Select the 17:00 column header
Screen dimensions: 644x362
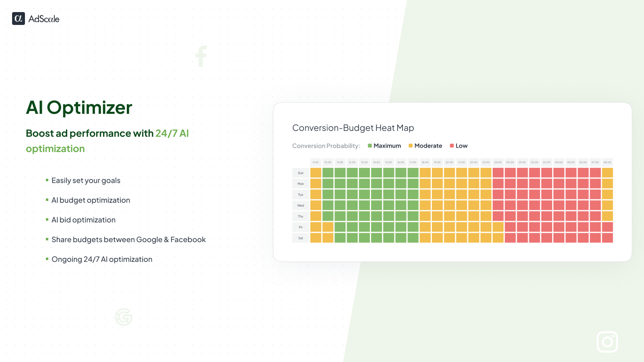[x=413, y=162]
